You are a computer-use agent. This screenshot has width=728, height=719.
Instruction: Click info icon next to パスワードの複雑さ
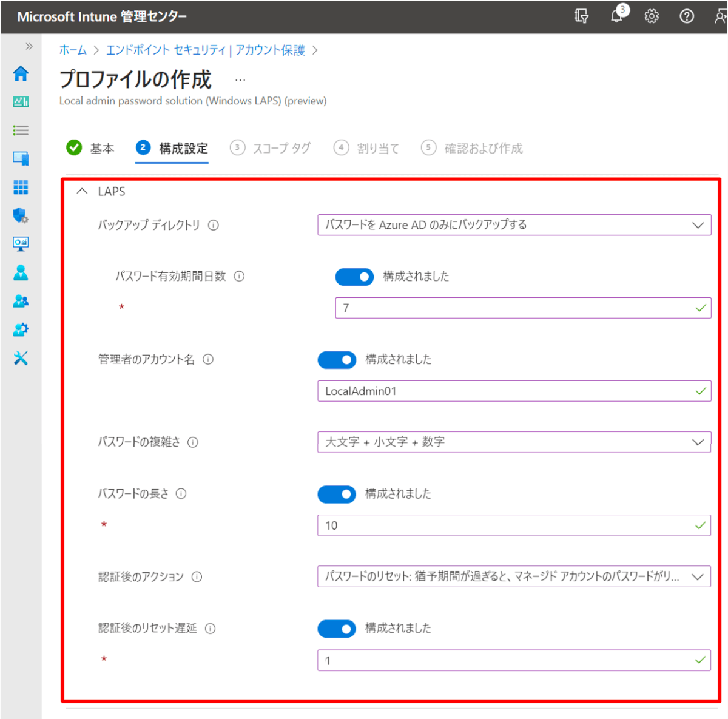(193, 442)
